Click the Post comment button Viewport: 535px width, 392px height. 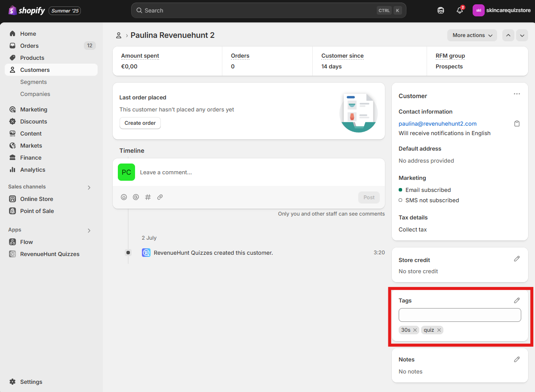pos(369,198)
